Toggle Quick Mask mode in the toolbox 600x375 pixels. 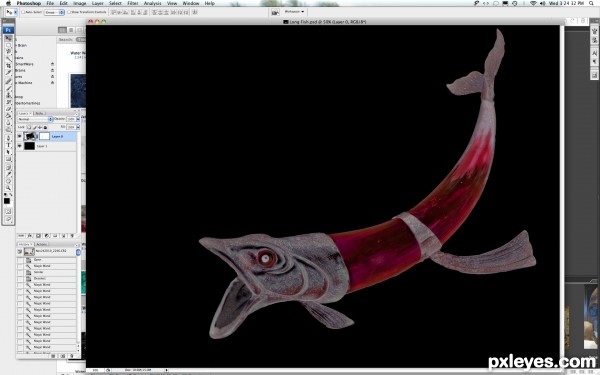pos(8,211)
